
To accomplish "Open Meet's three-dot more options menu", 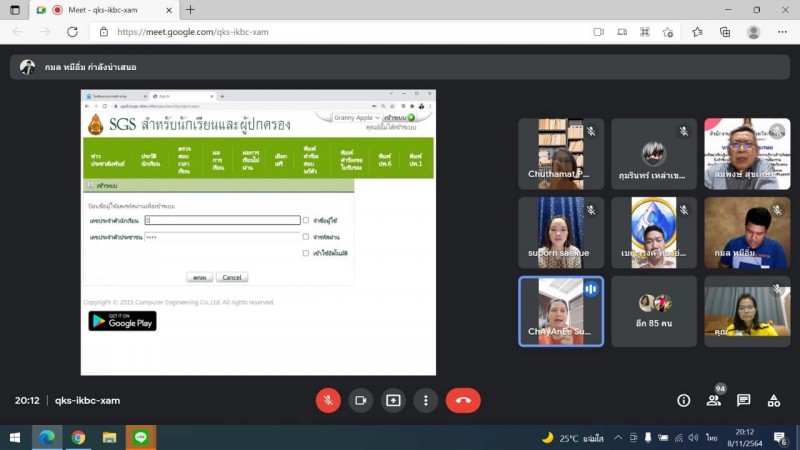I will point(426,400).
